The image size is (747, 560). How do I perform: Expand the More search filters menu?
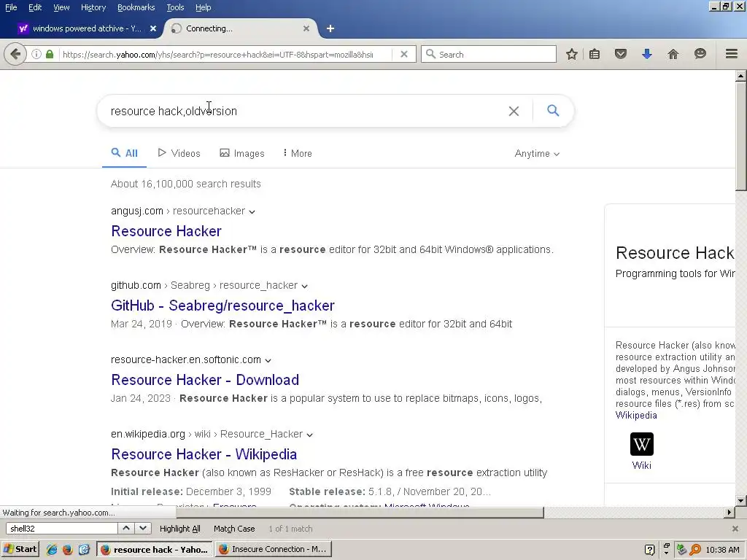(x=298, y=153)
